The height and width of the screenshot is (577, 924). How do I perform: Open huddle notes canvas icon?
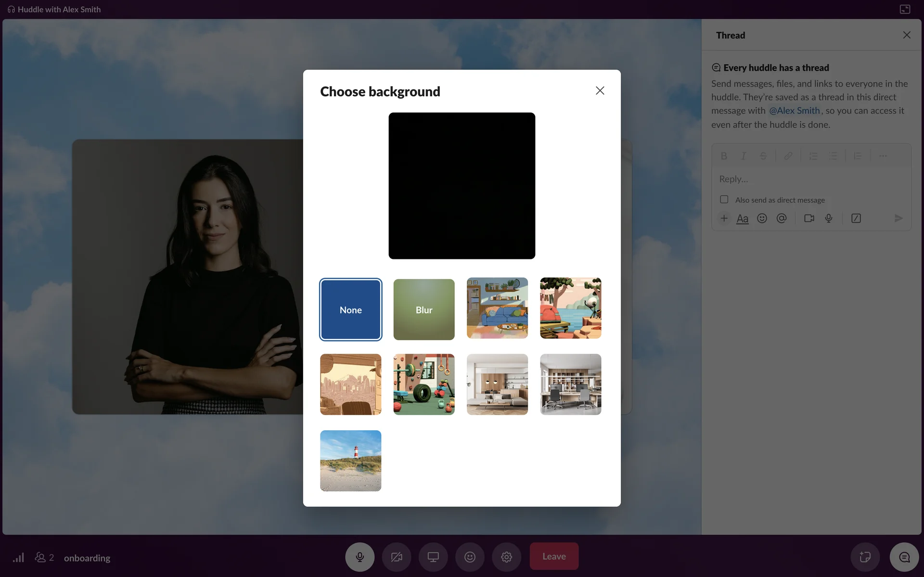click(x=865, y=557)
